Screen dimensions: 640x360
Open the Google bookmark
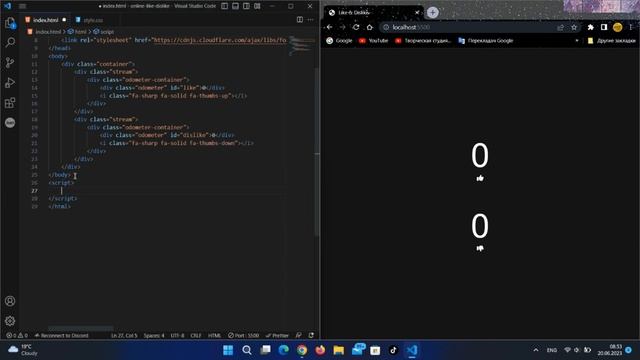(340, 41)
